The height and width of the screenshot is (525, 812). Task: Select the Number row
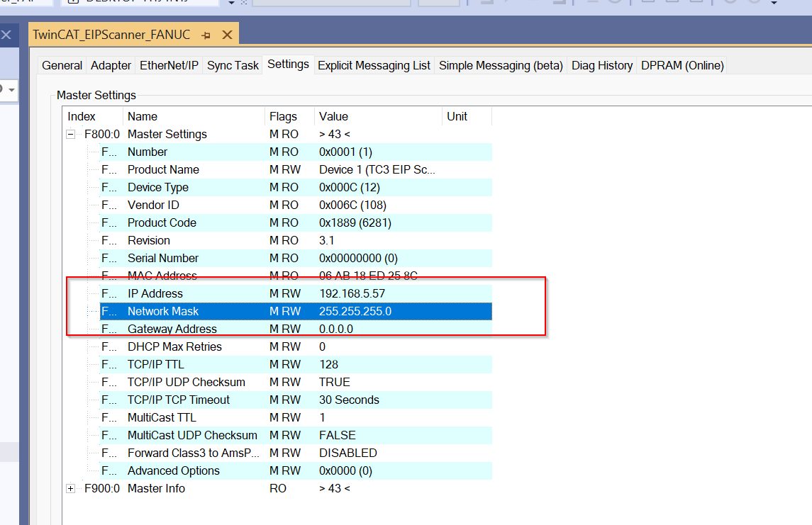(296, 152)
